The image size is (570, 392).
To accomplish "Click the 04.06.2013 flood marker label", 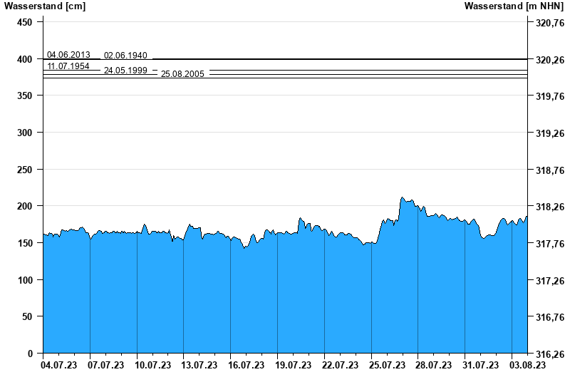I will [x=68, y=55].
